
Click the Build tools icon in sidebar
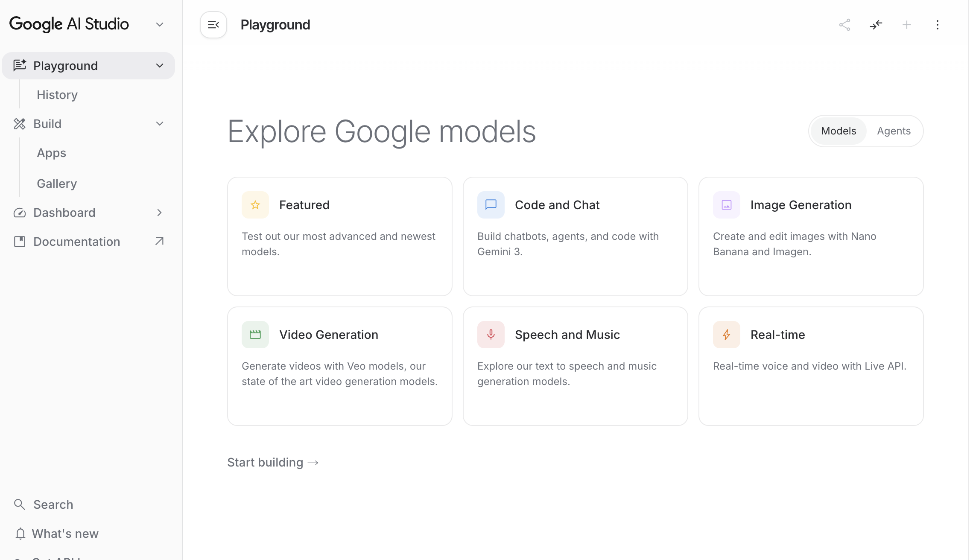coord(20,124)
